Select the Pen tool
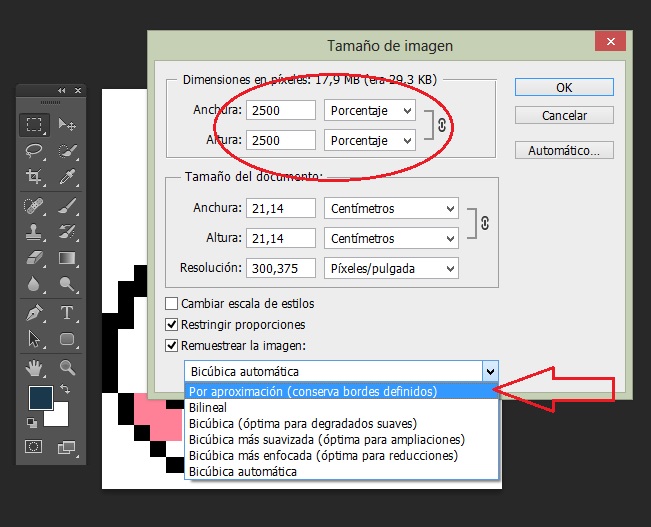 tap(34, 313)
